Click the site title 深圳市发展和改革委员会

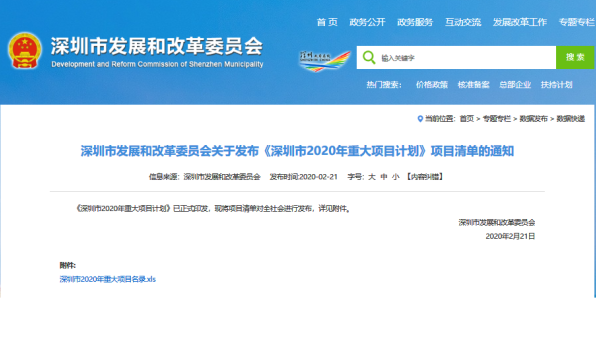click(157, 46)
